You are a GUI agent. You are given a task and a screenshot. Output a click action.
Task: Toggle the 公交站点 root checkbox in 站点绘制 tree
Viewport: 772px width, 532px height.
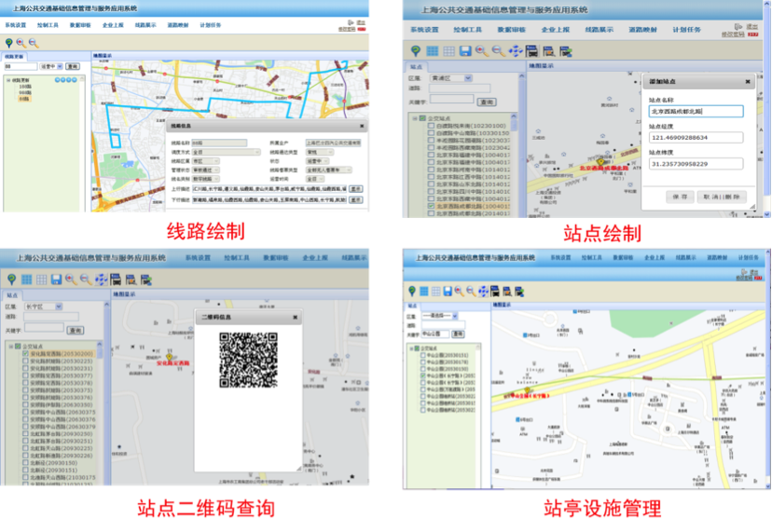(x=422, y=118)
